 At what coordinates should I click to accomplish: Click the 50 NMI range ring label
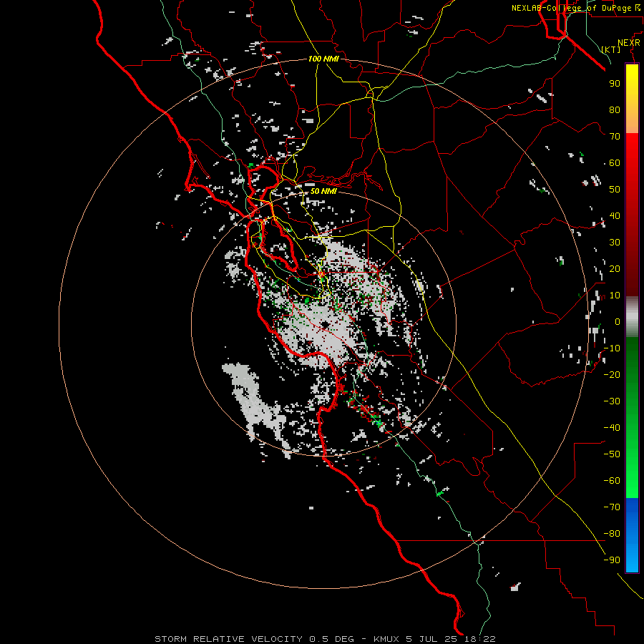tap(323, 191)
